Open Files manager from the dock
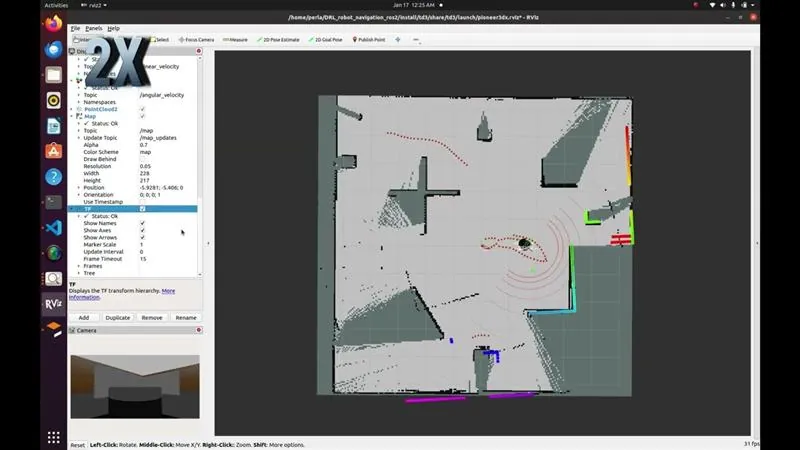Screen dimensions: 800x450 [x=54, y=74]
